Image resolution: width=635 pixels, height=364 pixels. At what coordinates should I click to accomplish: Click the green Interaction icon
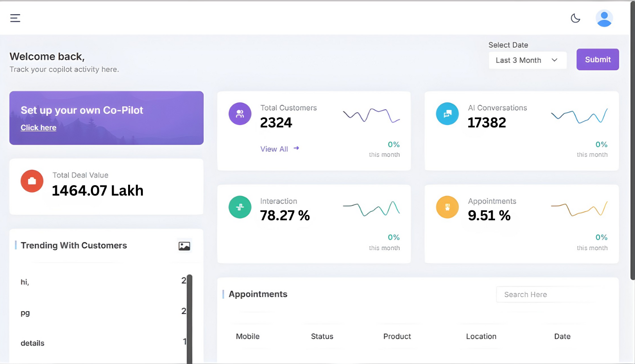pyautogui.click(x=240, y=207)
